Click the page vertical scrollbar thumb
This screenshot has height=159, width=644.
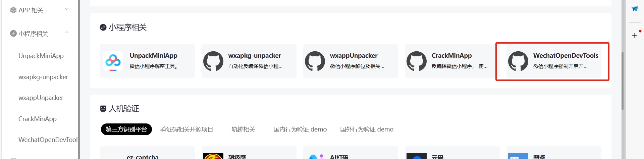(623, 81)
